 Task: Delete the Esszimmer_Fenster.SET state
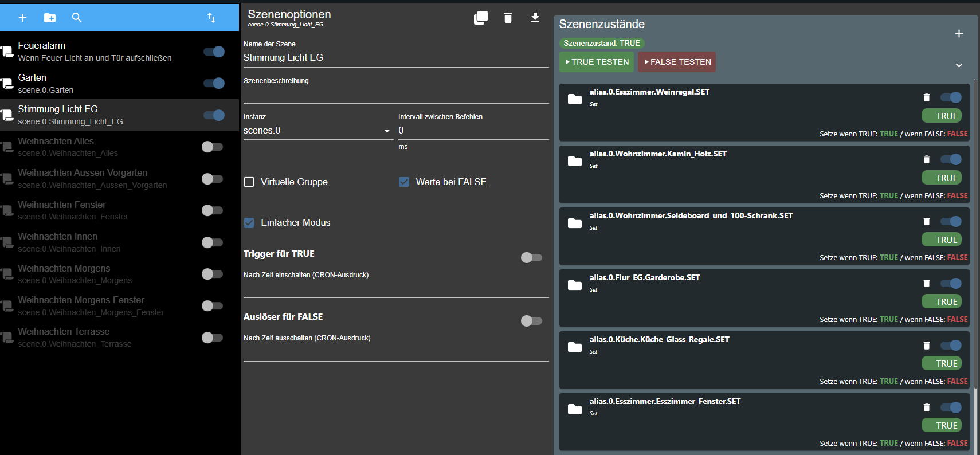coord(927,407)
